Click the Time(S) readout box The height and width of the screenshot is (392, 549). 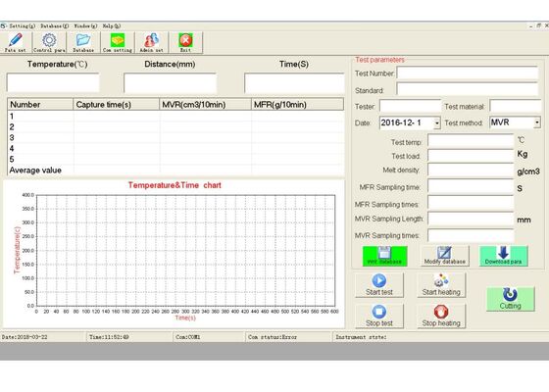pyautogui.click(x=294, y=83)
